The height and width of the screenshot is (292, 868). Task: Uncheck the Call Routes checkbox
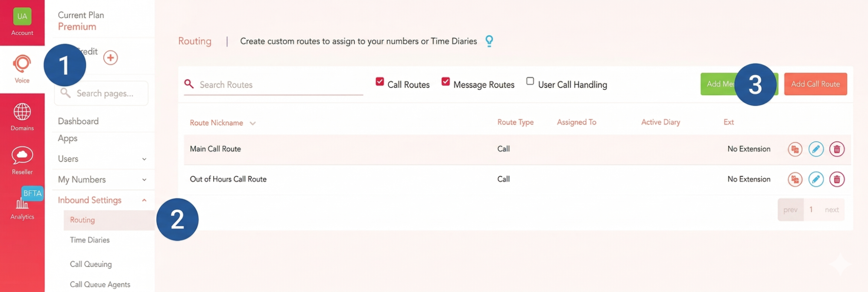[380, 81]
